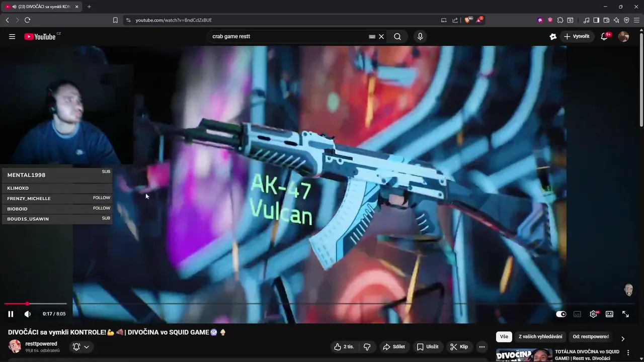The height and width of the screenshot is (362, 644).
Task: Start voice search with the microphone
Action: click(420, 36)
